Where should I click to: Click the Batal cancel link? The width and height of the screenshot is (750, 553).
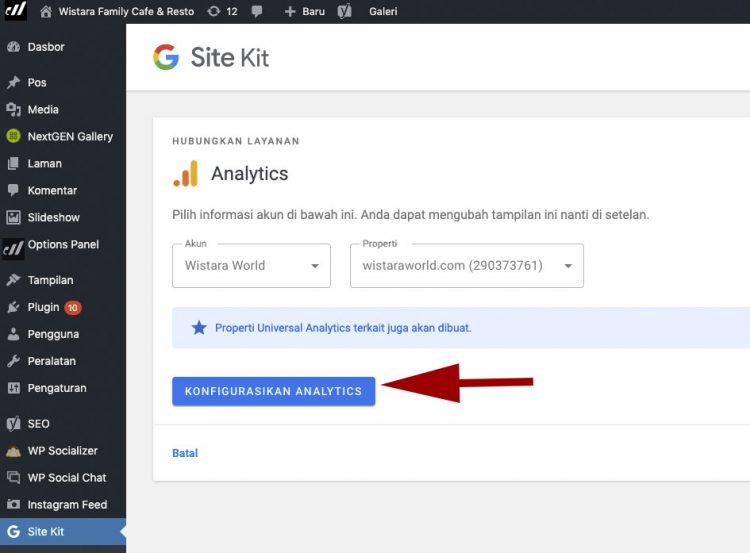tap(185, 453)
